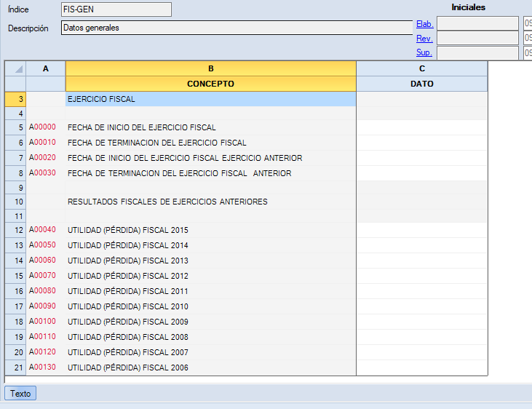Screen dimensions: 532x409
Task: Select the CONCEPTO header cell
Action: (210, 84)
